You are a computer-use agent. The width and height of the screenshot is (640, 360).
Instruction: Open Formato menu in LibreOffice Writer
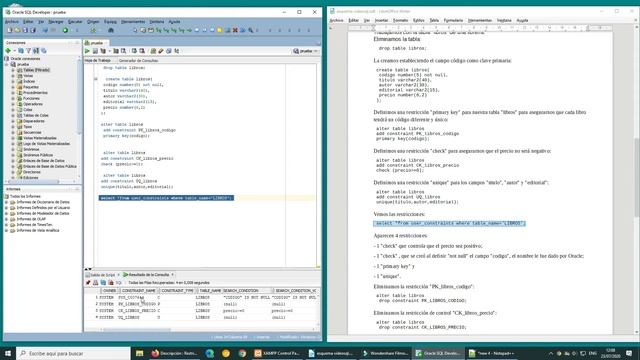pyautogui.click(x=400, y=20)
